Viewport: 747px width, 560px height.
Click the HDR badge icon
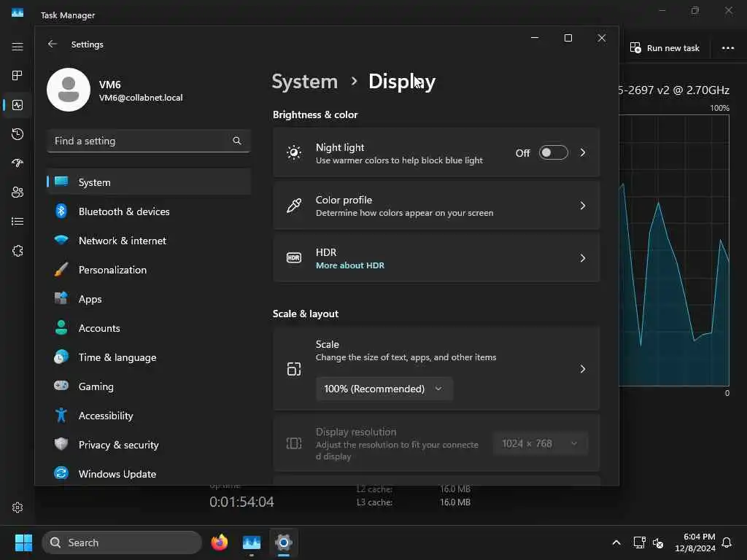point(294,257)
